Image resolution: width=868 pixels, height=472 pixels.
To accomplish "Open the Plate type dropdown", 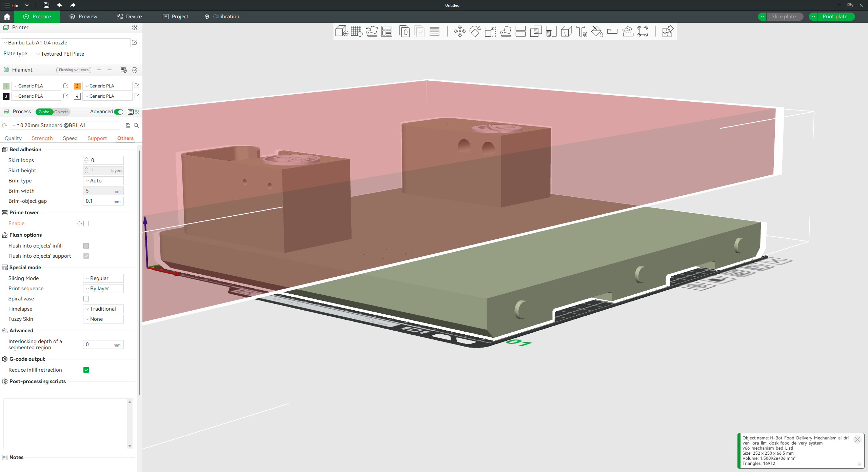I will pos(86,54).
